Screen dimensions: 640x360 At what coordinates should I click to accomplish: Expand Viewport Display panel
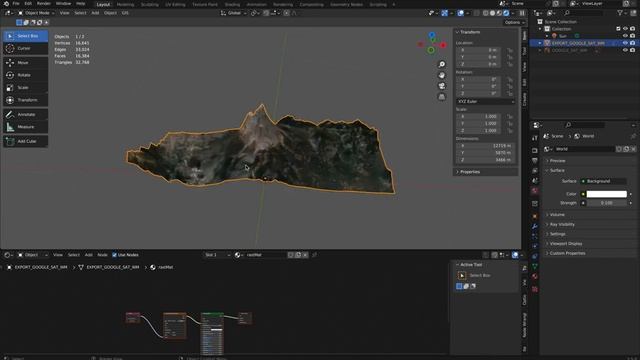tap(565, 244)
